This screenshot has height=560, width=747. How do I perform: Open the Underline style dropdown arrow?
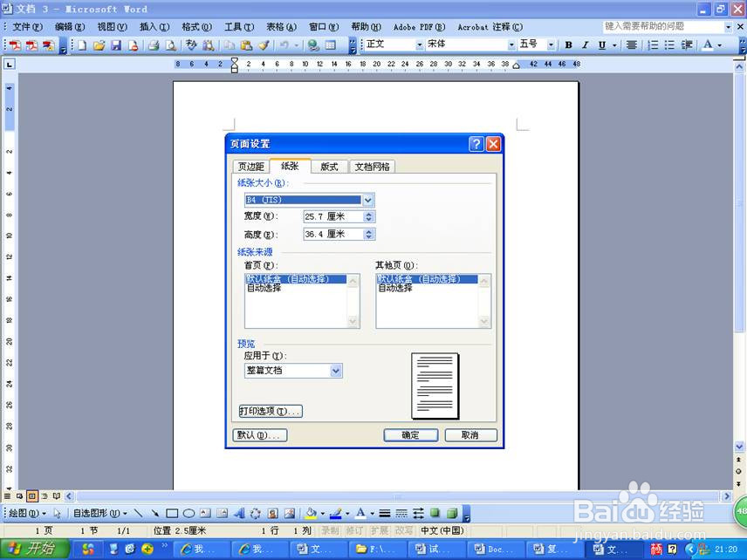(614, 45)
